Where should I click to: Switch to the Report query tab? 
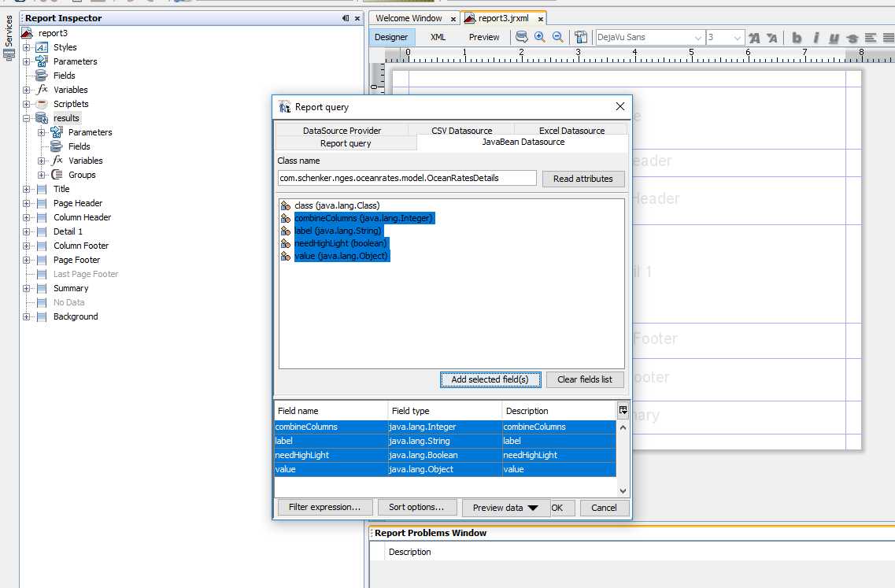346,143
